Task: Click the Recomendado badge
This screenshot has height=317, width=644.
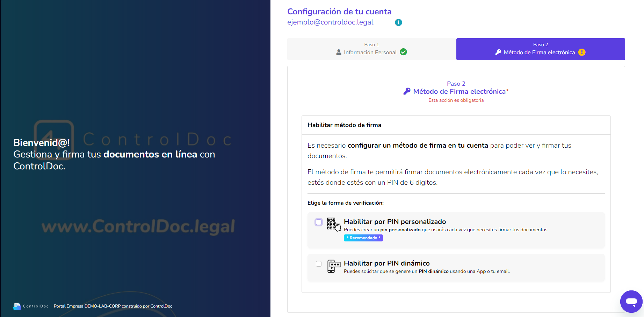Action: [x=363, y=238]
